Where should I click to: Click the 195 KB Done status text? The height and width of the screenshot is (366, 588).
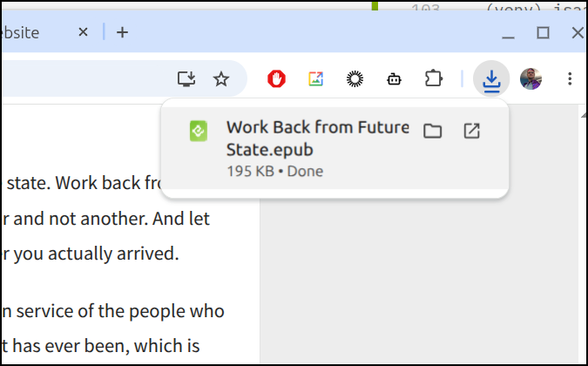[x=275, y=172]
